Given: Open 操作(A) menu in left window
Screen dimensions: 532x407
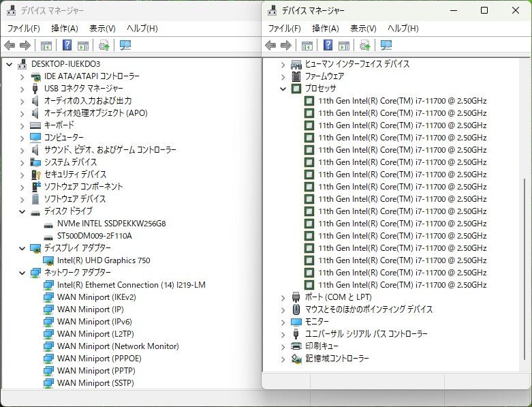Looking at the screenshot, I should (x=65, y=29).
